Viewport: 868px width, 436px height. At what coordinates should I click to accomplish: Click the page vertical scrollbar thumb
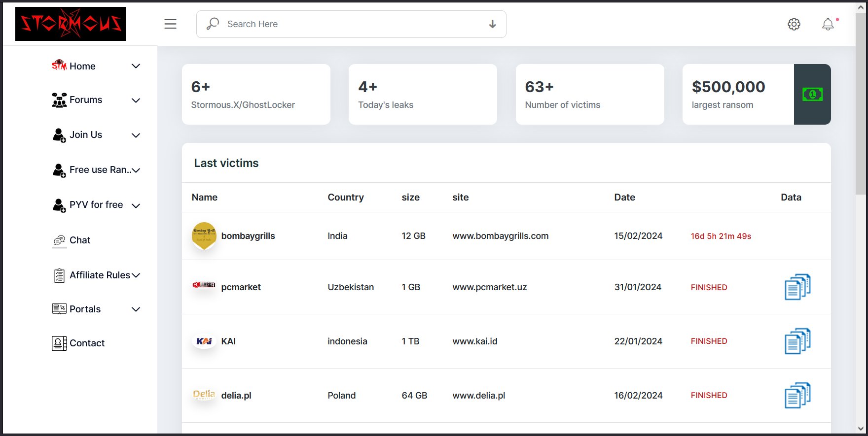[861, 103]
